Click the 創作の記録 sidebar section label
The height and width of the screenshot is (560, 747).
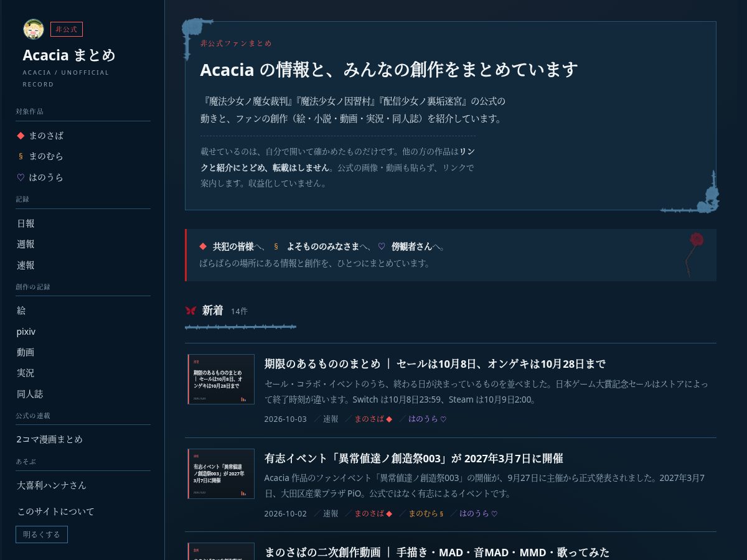click(x=33, y=287)
